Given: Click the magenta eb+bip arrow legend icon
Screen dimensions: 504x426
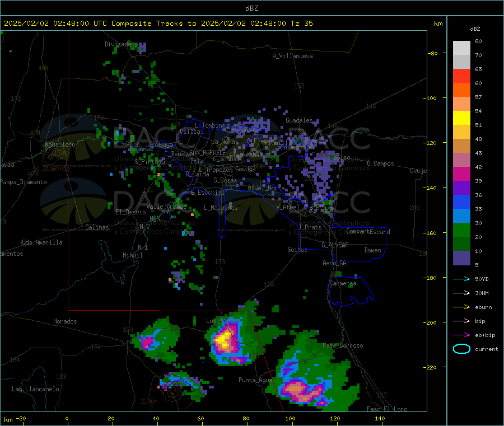Looking at the screenshot, I should [x=461, y=335].
